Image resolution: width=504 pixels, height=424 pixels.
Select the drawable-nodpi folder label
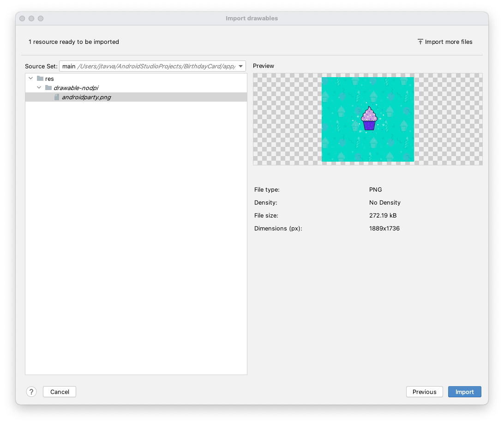pyautogui.click(x=76, y=88)
